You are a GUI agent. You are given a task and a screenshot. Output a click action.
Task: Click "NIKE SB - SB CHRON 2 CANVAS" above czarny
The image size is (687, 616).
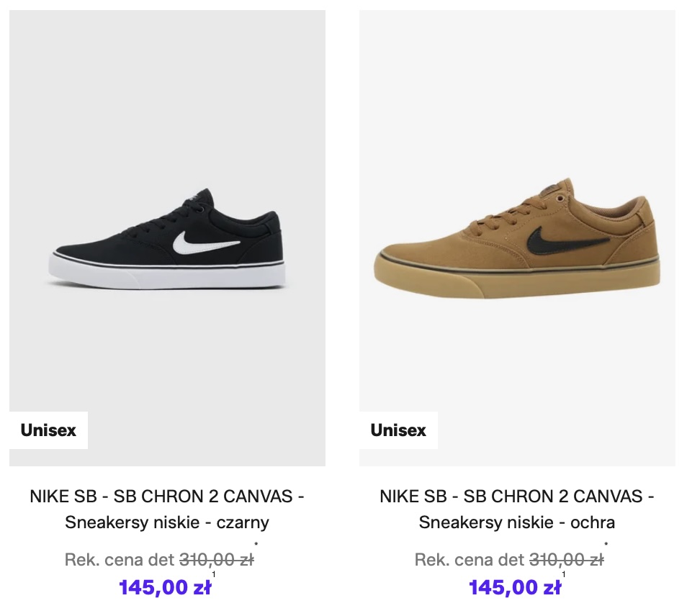pyautogui.click(x=167, y=497)
